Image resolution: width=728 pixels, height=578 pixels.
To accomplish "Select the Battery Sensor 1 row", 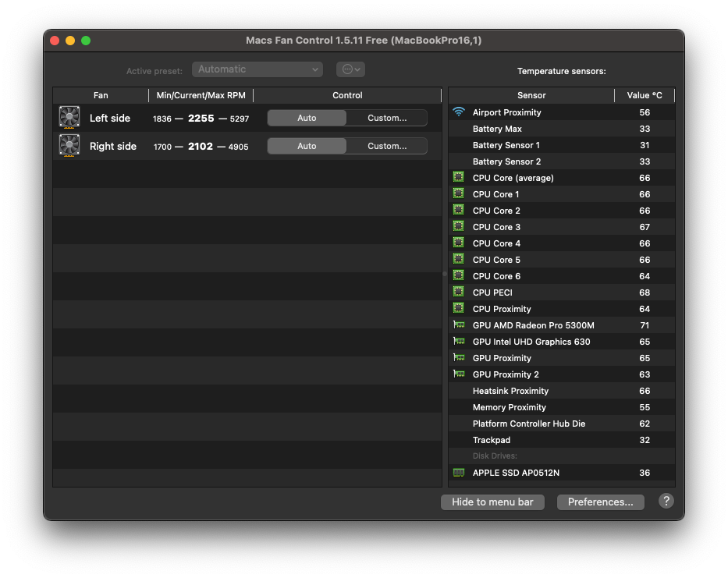I will (x=562, y=145).
